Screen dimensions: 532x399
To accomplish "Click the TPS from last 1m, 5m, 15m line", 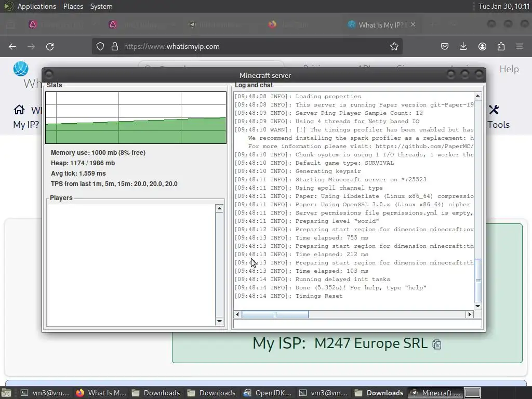I will point(114,184).
